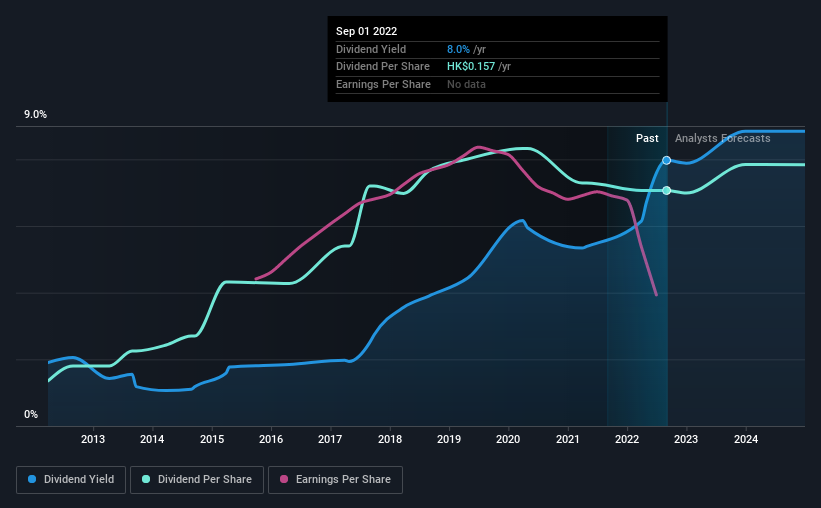Select the Analysts Forecasts section label
Viewport: 821px width, 508px height.
(x=722, y=138)
